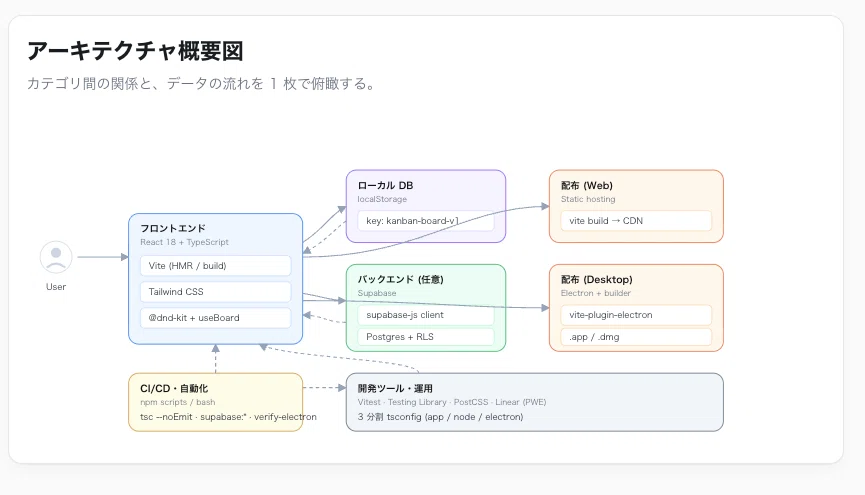Click the '配布 (Web)' box title
This screenshot has height=495, width=865.
click(x=586, y=185)
